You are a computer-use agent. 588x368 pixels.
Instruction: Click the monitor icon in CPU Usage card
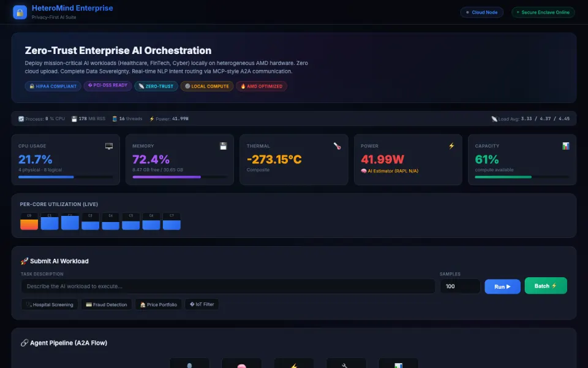pos(109,146)
